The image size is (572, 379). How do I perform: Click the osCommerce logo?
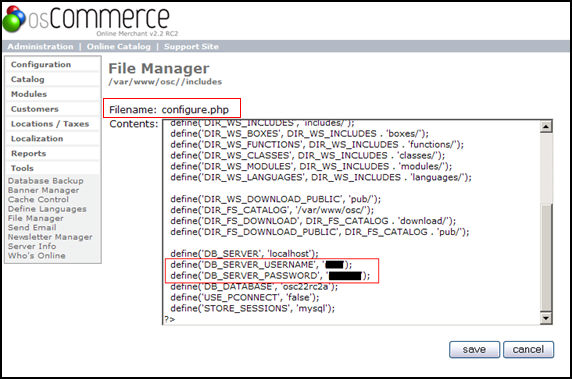click(86, 19)
